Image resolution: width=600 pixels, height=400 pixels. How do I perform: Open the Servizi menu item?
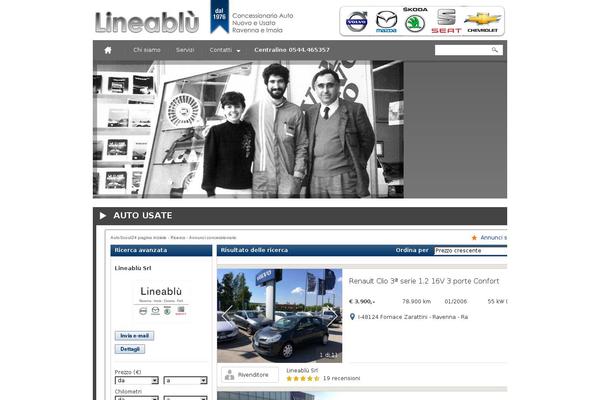point(185,50)
